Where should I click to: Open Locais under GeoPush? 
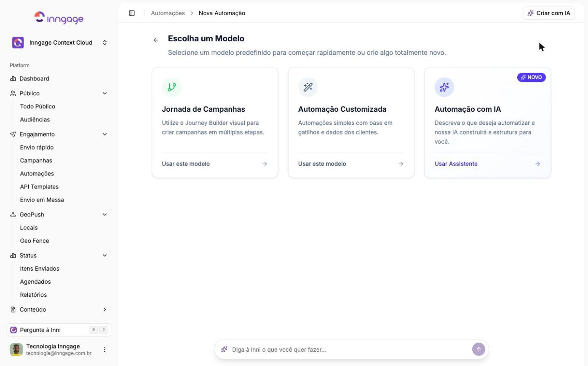pos(29,227)
